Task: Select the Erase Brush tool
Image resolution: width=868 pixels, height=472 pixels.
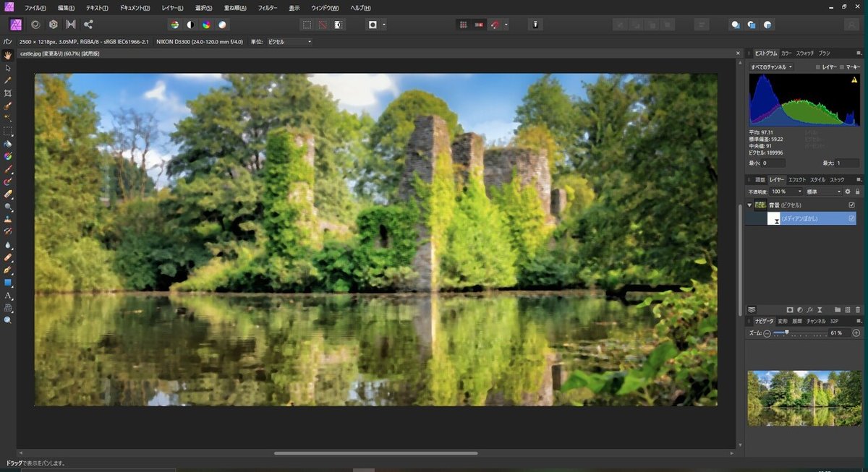Action: point(8,194)
